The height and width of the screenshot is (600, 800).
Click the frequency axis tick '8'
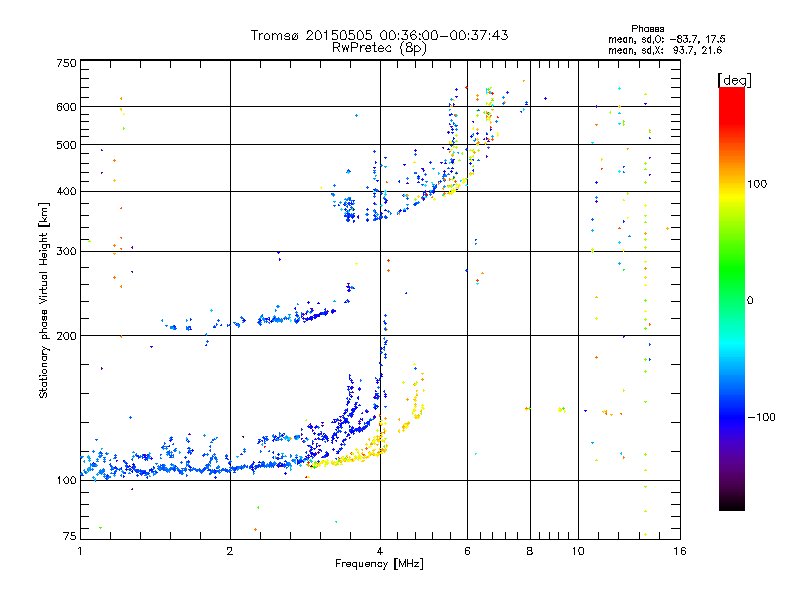click(530, 551)
